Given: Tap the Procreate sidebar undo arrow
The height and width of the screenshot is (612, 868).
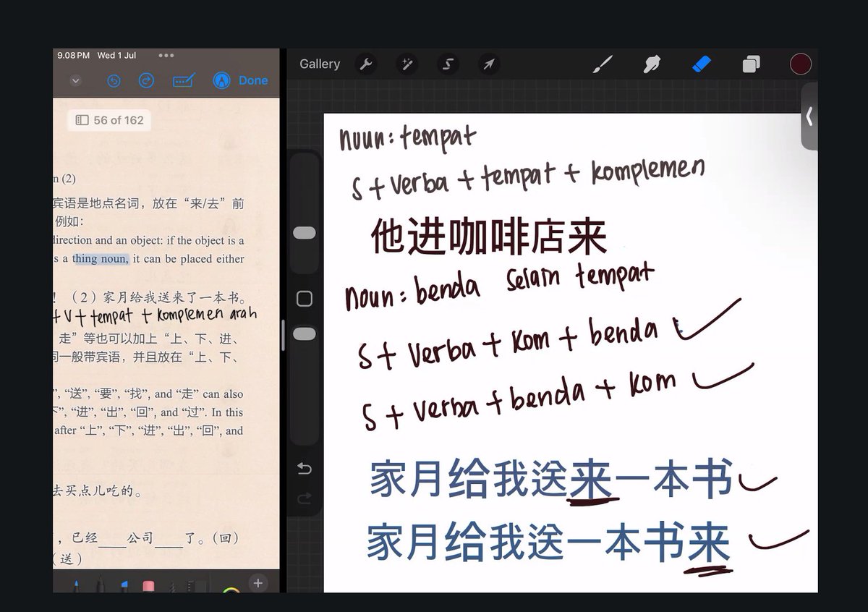Looking at the screenshot, I should pos(305,469).
